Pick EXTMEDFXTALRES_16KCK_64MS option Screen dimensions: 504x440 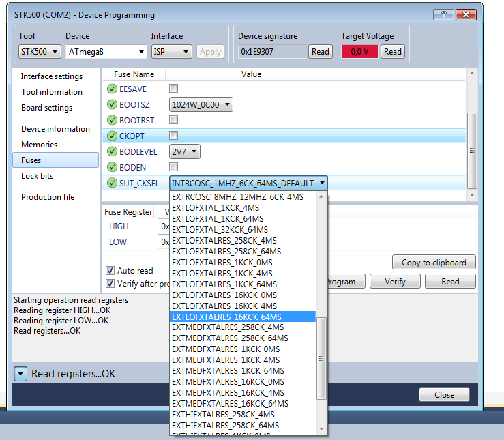click(243, 404)
